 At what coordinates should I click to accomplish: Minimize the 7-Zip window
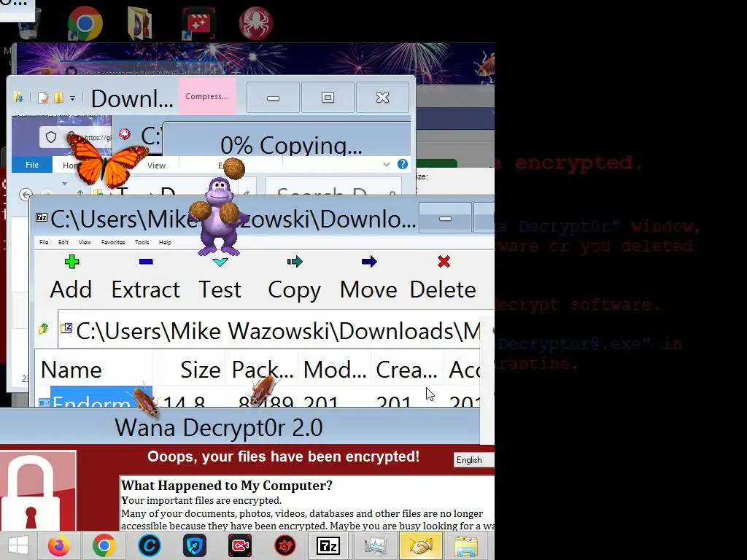445,219
